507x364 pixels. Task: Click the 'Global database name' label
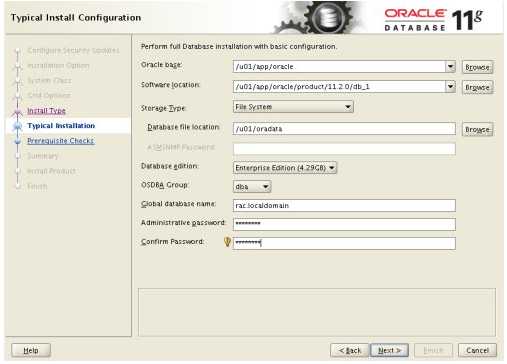click(178, 204)
